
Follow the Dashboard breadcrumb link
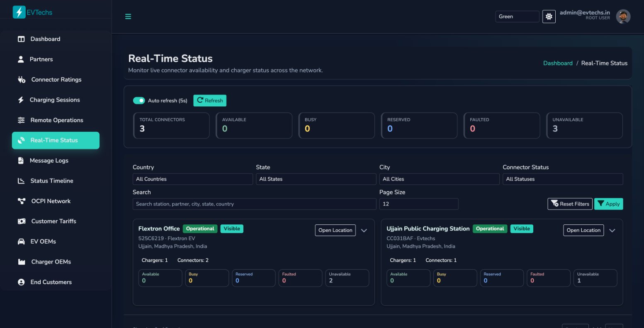point(557,63)
